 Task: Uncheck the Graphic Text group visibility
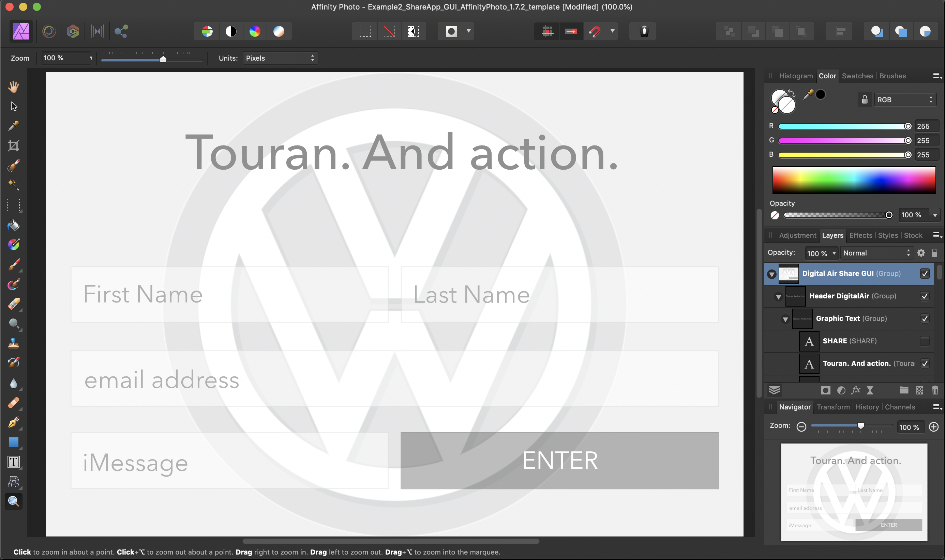click(x=925, y=318)
